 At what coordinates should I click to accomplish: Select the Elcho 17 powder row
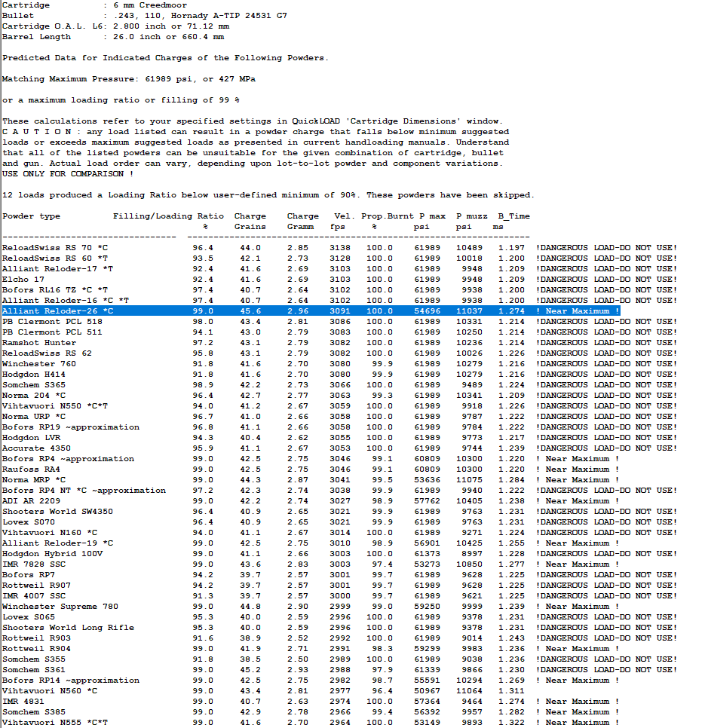click(339, 280)
